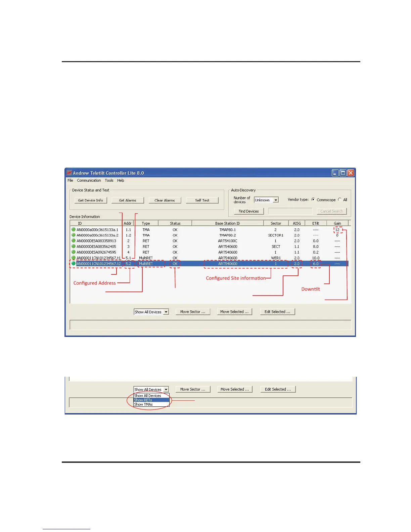The height and width of the screenshot is (532, 411).
Task: Click the search progress field beside Find Devices
Action: [290, 211]
